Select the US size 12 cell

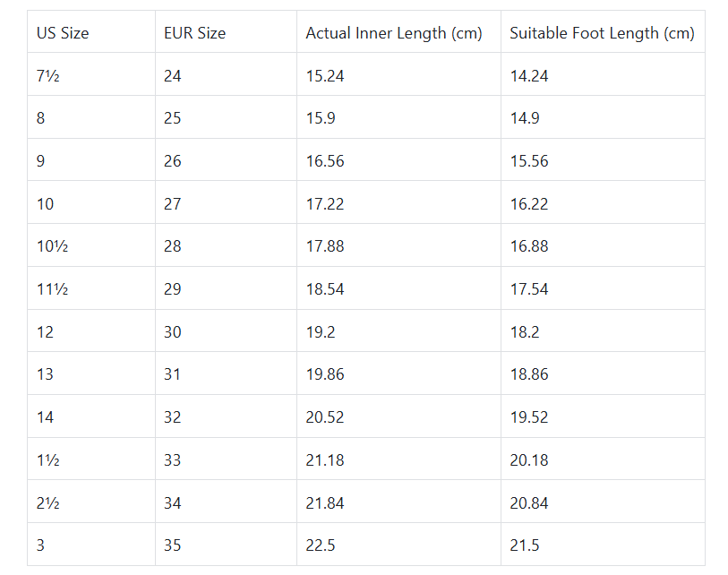click(45, 332)
